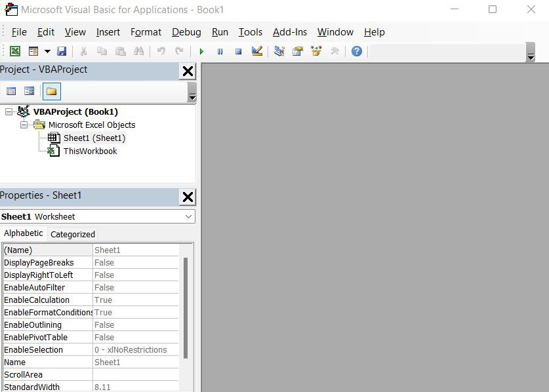Collapse the Microsoft Excel Objects folder
This screenshot has width=549, height=392.
click(24, 125)
